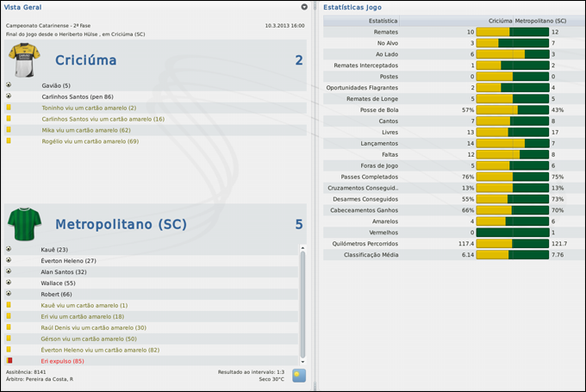The width and height of the screenshot is (586, 392).
Task: Select the Wallace (55) goal entry
Action: point(58,283)
